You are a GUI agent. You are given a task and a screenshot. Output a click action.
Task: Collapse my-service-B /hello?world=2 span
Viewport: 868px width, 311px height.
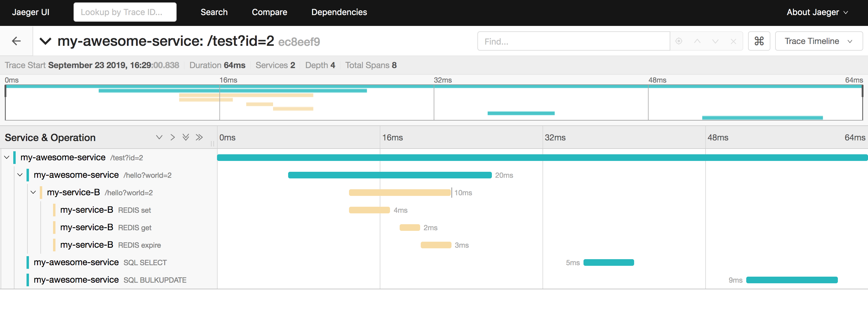point(33,192)
